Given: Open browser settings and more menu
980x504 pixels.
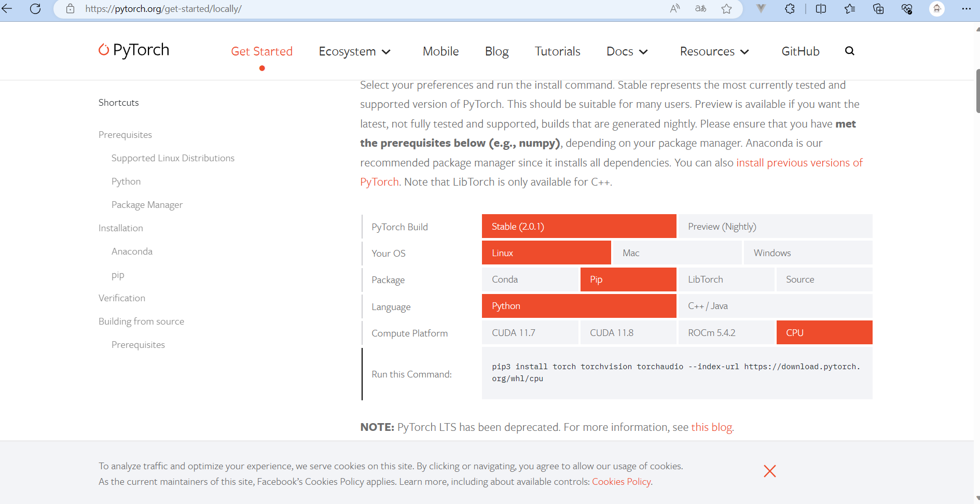Looking at the screenshot, I should (966, 8).
